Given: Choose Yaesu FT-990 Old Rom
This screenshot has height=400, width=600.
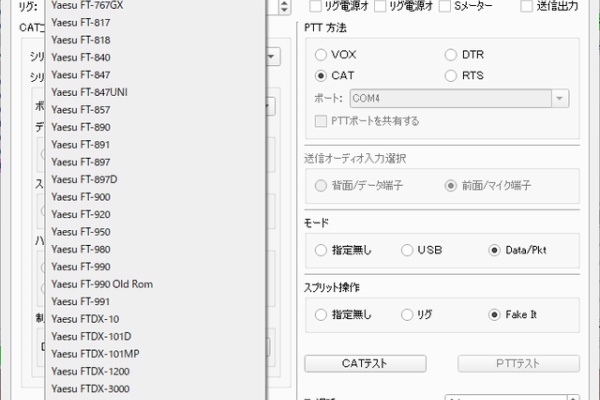Looking at the screenshot, I should (155, 284).
